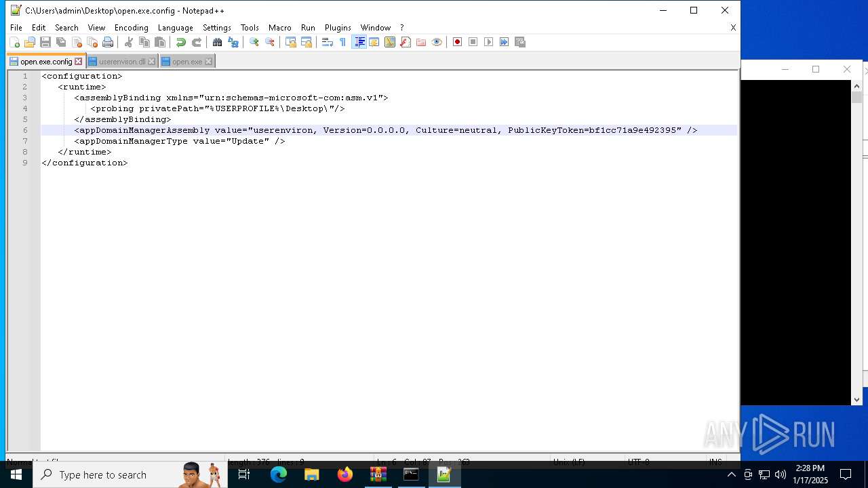This screenshot has height=488, width=868.
Task: Run macro multiple times icon
Action: click(505, 42)
